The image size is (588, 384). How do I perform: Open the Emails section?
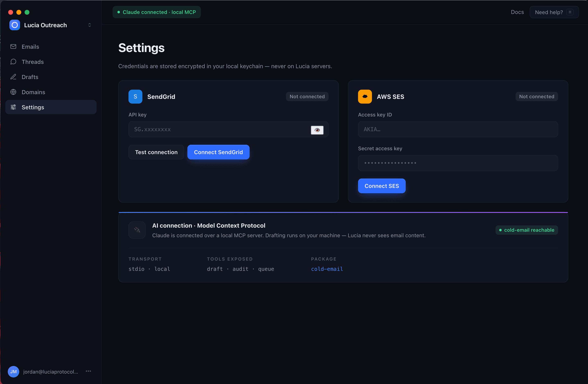[x=51, y=46]
